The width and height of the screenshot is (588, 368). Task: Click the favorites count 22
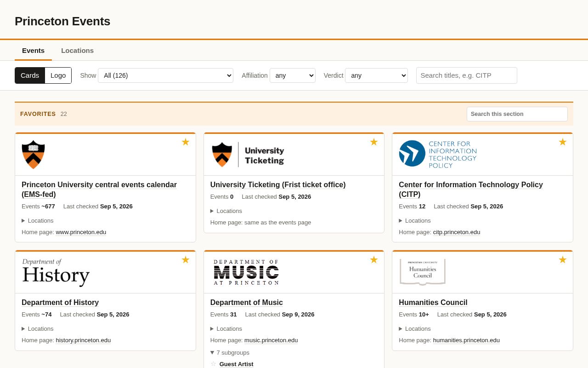64,114
